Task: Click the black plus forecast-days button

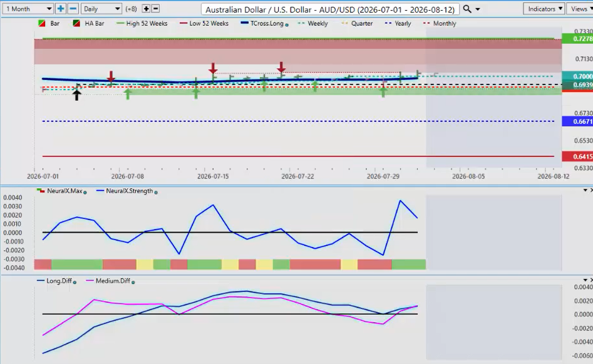Action: tap(146, 9)
